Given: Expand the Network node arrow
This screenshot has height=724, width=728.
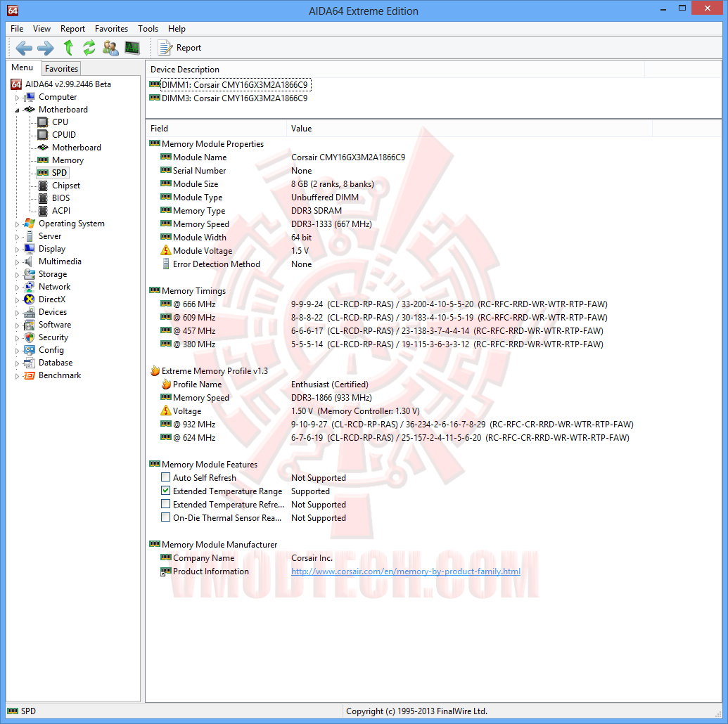Looking at the screenshot, I should [x=17, y=287].
